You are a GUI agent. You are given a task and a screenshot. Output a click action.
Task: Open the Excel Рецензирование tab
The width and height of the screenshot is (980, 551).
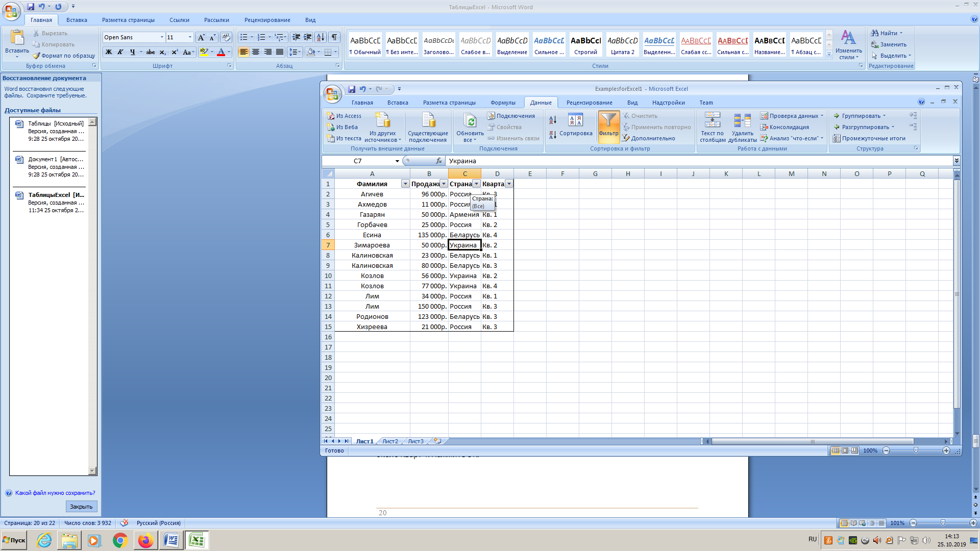click(589, 103)
